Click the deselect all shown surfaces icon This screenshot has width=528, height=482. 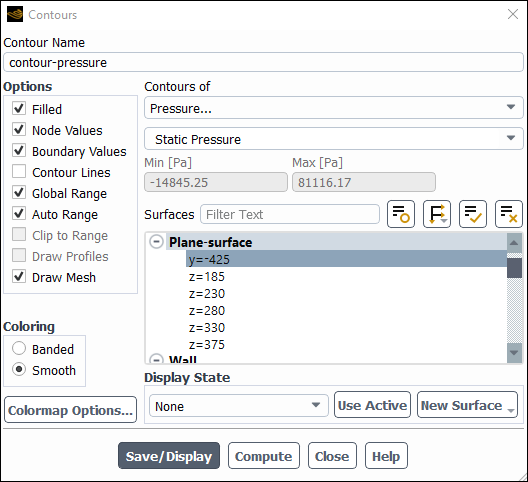tap(508, 214)
